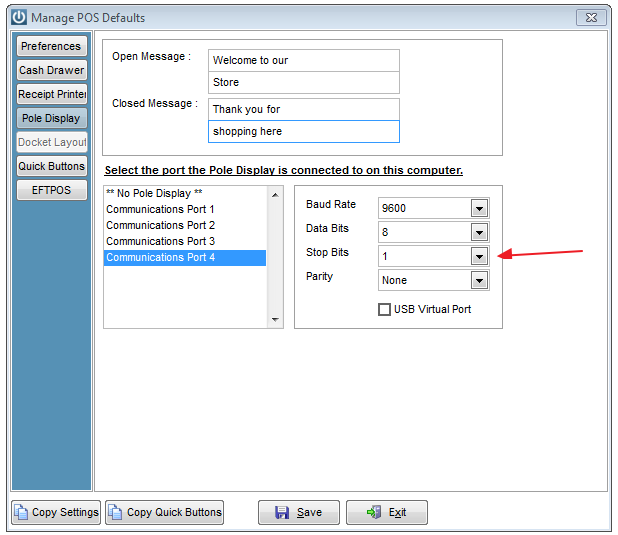Click the Copy Quick Buttons button
Screen dimensions: 618x535
click(x=164, y=513)
